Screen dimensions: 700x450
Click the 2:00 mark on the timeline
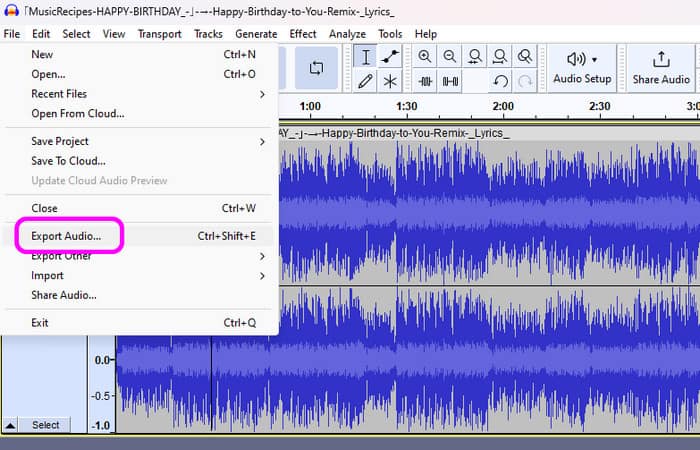(x=503, y=106)
